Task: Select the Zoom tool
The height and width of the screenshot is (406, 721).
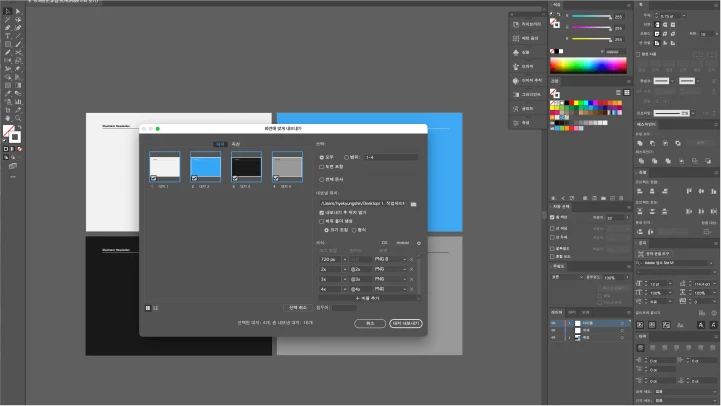Action: coord(18,119)
